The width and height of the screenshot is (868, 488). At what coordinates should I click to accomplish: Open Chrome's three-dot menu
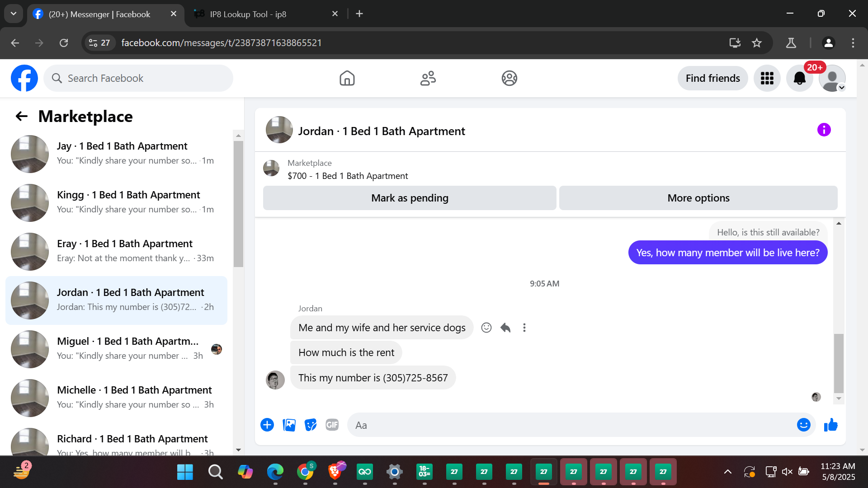853,43
